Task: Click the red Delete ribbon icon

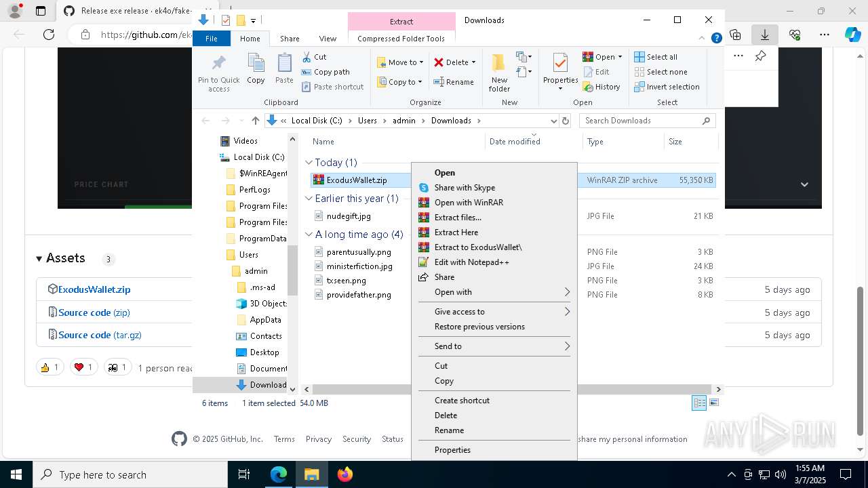Action: pyautogui.click(x=439, y=62)
